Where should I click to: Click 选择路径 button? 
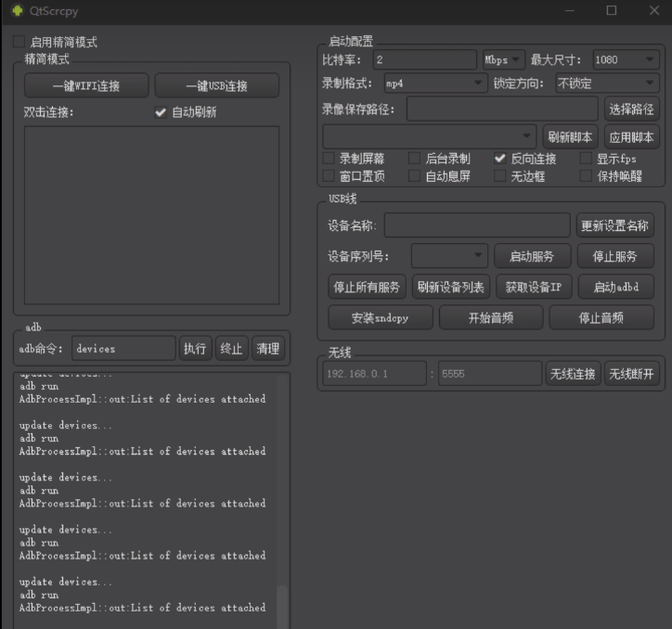(632, 109)
